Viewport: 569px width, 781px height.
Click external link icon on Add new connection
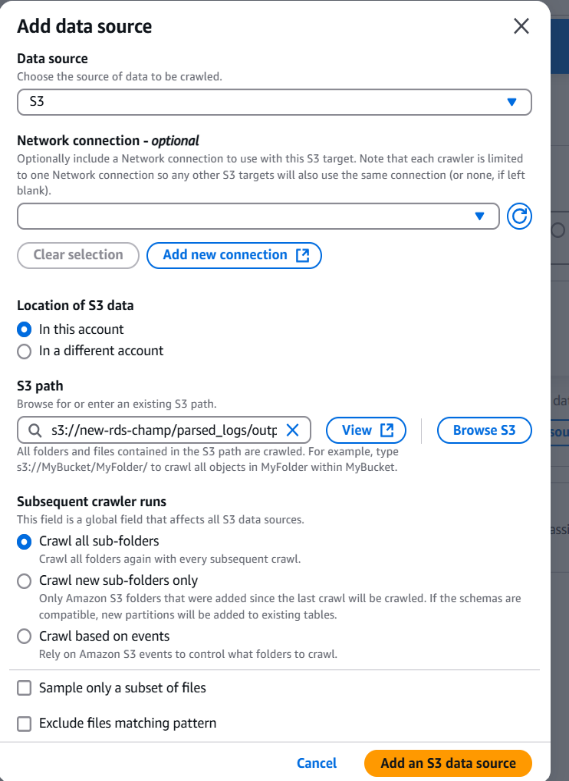click(302, 255)
